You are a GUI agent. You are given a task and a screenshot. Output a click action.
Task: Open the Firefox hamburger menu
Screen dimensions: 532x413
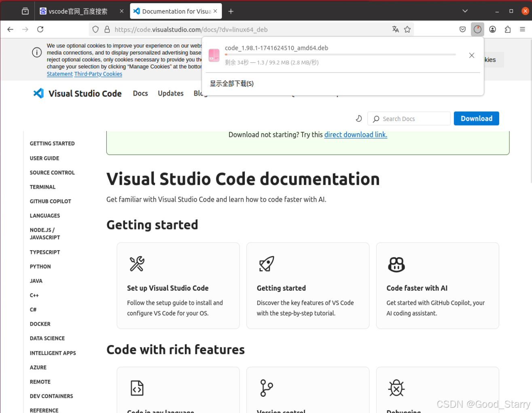click(522, 29)
